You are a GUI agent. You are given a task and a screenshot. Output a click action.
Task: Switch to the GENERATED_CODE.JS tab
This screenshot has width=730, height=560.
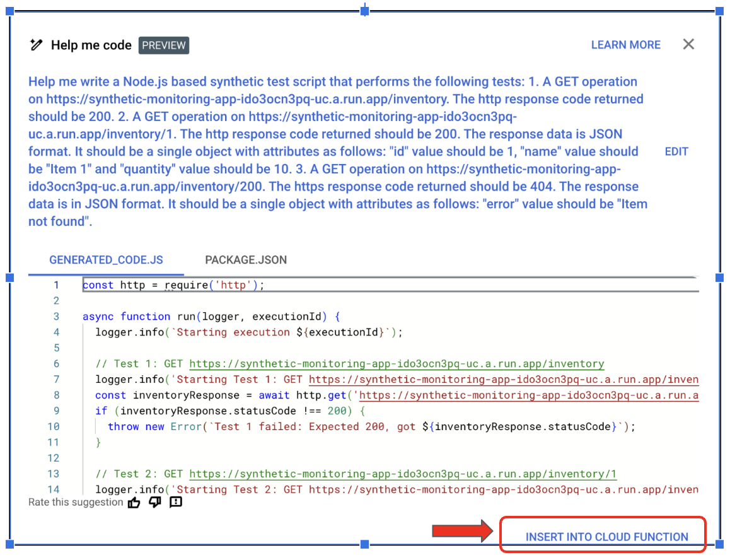(x=106, y=260)
